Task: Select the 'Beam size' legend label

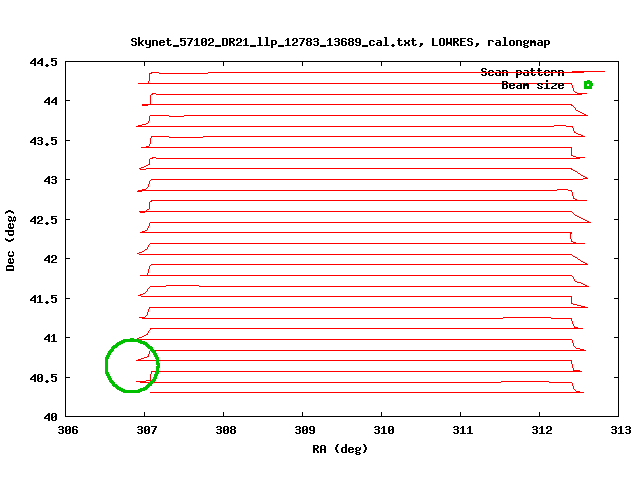Action: tap(533, 85)
